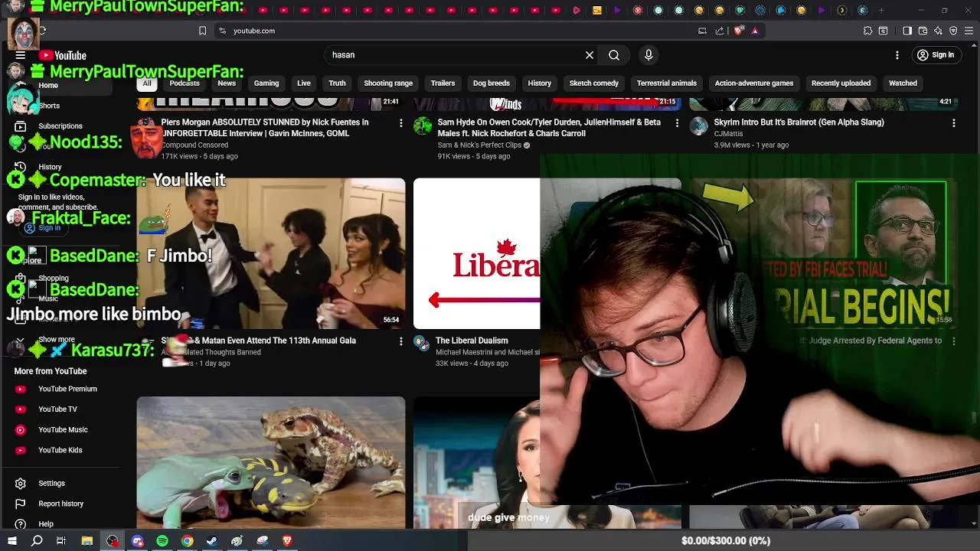Click the bookmark icon in address bar
The image size is (980, 551).
[202, 31]
